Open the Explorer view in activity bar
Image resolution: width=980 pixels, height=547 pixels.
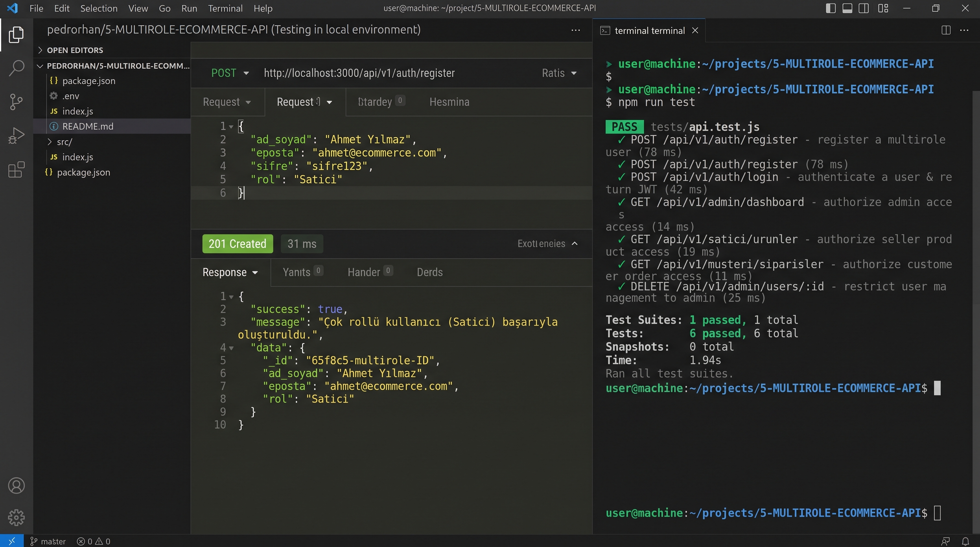[16, 35]
